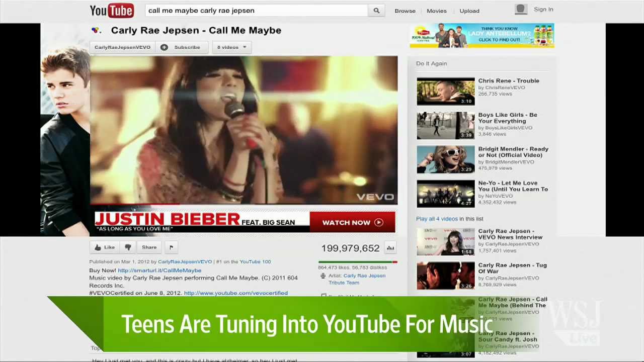The width and height of the screenshot is (644, 362).
Task: Open the video statistics chart icon
Action: coord(390,248)
